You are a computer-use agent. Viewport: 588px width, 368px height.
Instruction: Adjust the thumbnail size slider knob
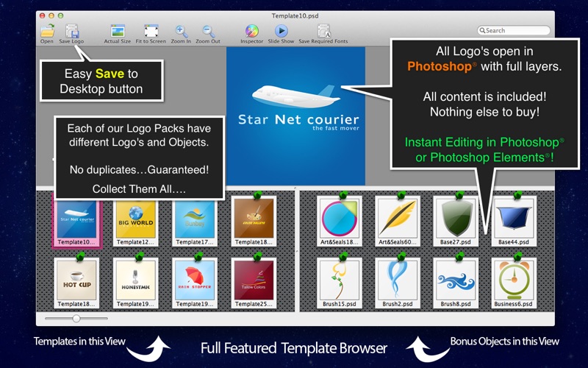(76, 319)
